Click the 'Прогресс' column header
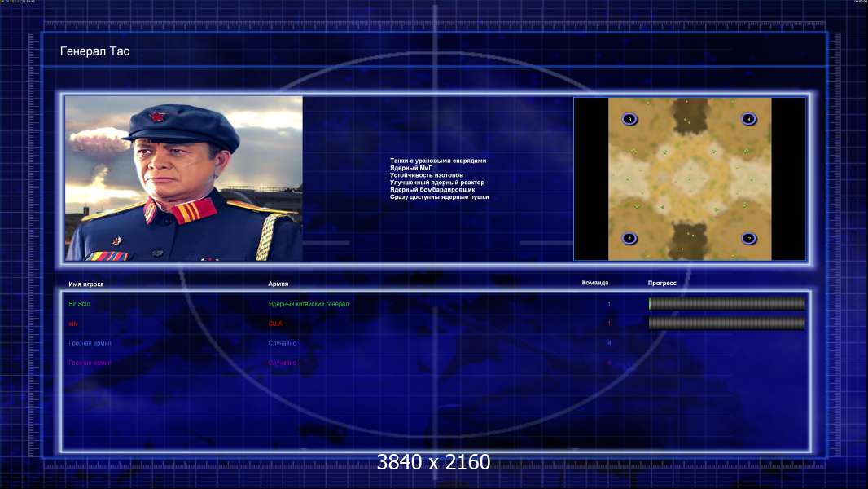Screen dimensions: 868x489 (x=662, y=283)
